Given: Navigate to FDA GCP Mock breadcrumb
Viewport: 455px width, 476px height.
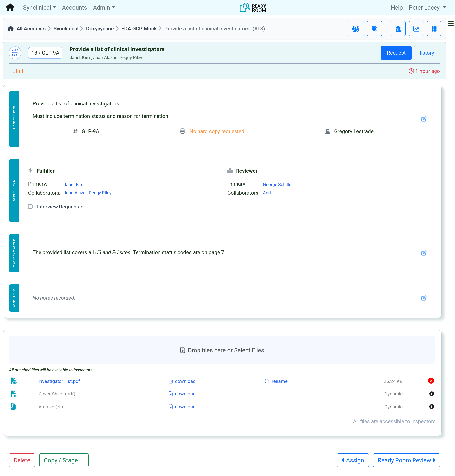Looking at the screenshot, I should click(x=139, y=29).
